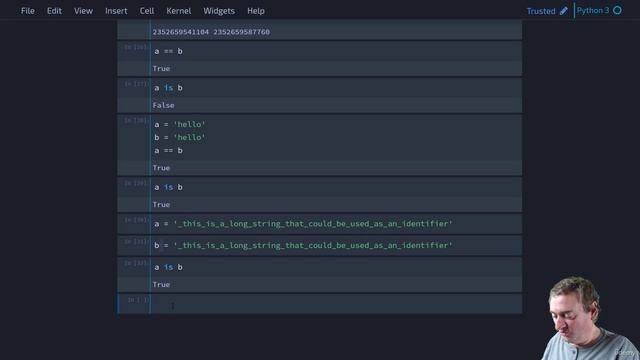
Task: Click the pencil edit-mode icon
Action: point(564,11)
